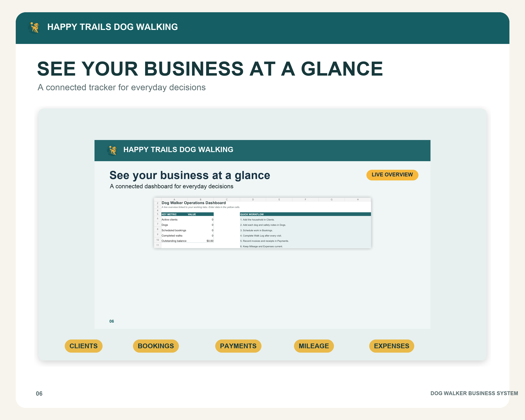Click the HAPPY TRAILS DOG WALKING top title
Screen dimensions: 525x420
[113, 27]
